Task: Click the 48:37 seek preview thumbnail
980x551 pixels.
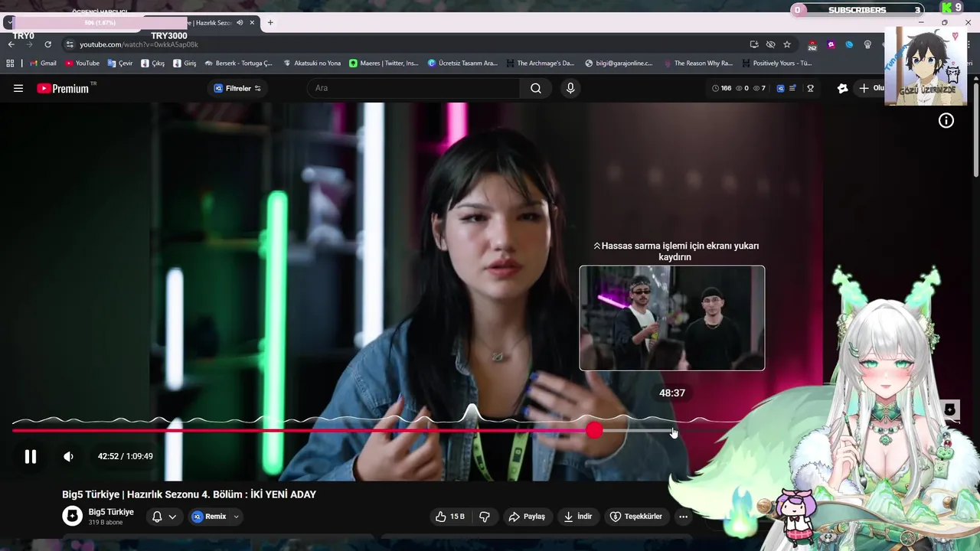Action: [x=672, y=318]
